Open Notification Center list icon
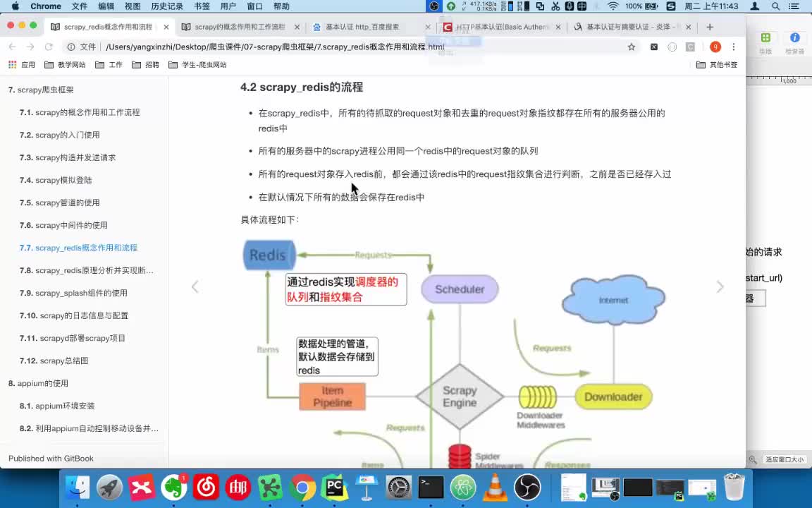 (794, 6)
